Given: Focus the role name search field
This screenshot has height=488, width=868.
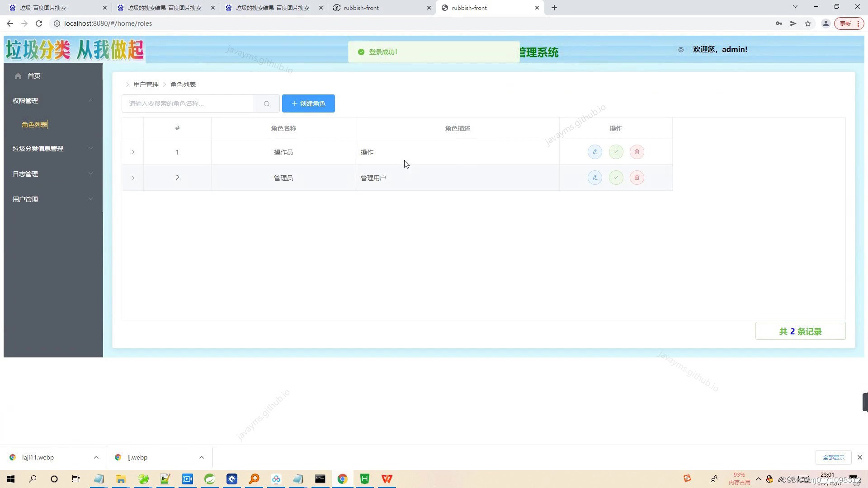Looking at the screenshot, I should [x=188, y=103].
